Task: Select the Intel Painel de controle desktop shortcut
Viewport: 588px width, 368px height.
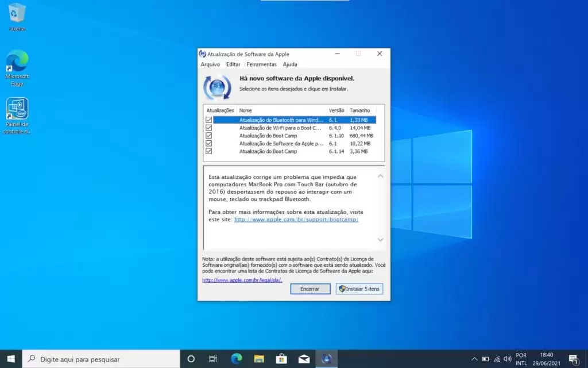Action: pyautogui.click(x=17, y=116)
